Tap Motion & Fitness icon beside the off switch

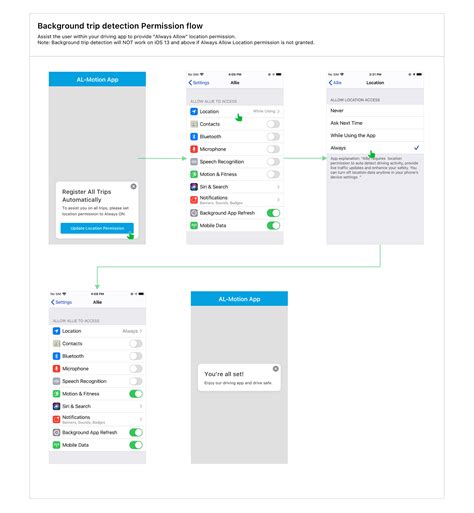point(194,174)
